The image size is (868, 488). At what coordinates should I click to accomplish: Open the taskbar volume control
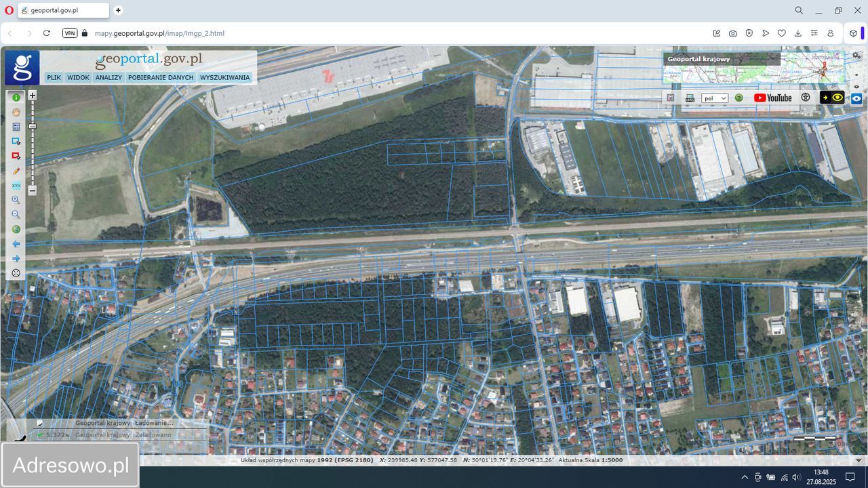click(x=796, y=477)
